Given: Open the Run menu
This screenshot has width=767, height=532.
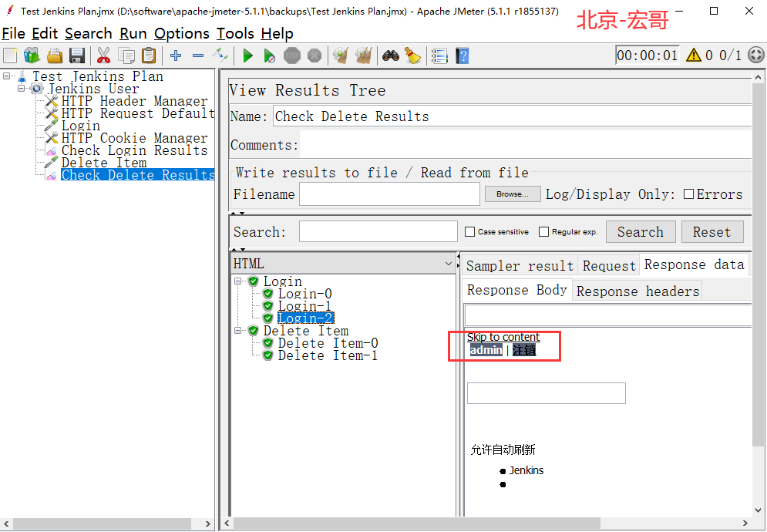Looking at the screenshot, I should (x=133, y=33).
